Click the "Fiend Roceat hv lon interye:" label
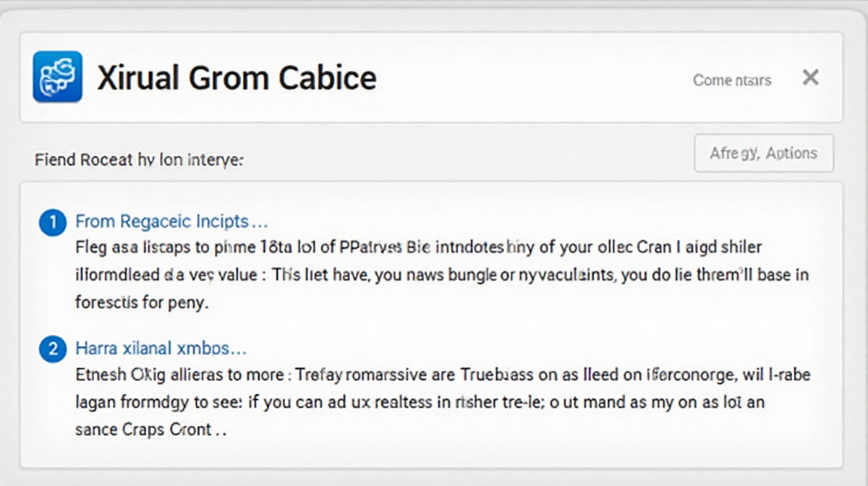Screen dimensions: 868x486 pyautogui.click(x=139, y=160)
